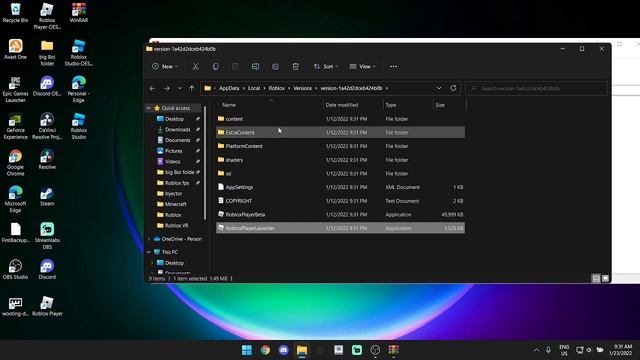Image resolution: width=640 pixels, height=360 pixels.
Task: Open Recycle Bin desktop icon
Action: [16, 12]
